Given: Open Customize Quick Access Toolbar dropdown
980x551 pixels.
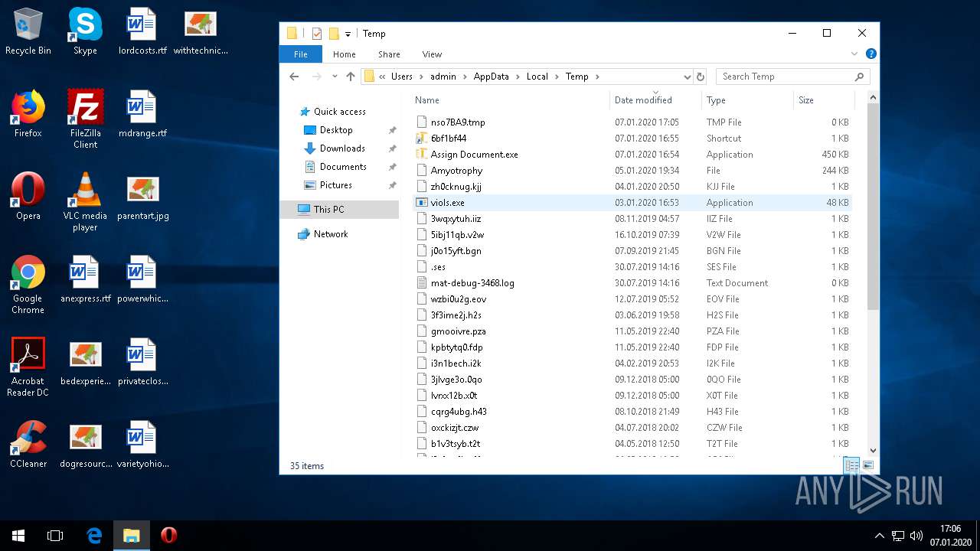Looking at the screenshot, I should click(348, 34).
